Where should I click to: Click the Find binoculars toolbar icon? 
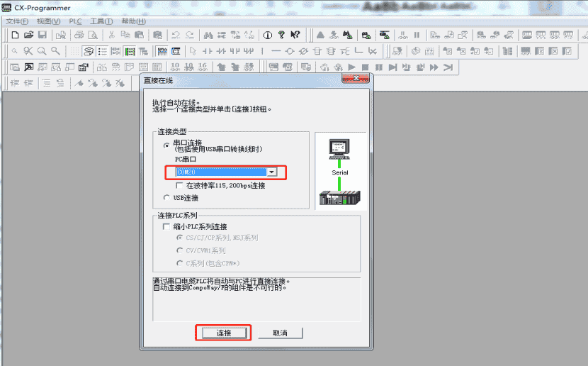(x=208, y=35)
